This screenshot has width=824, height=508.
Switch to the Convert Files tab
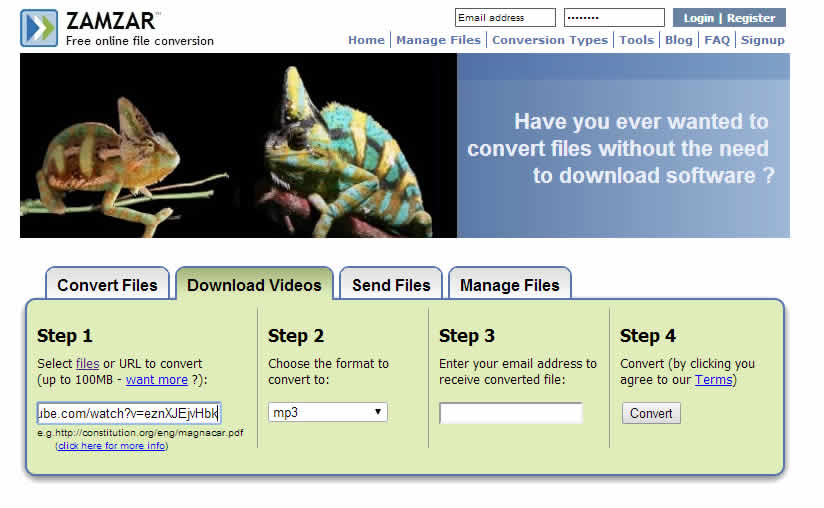pyautogui.click(x=107, y=285)
